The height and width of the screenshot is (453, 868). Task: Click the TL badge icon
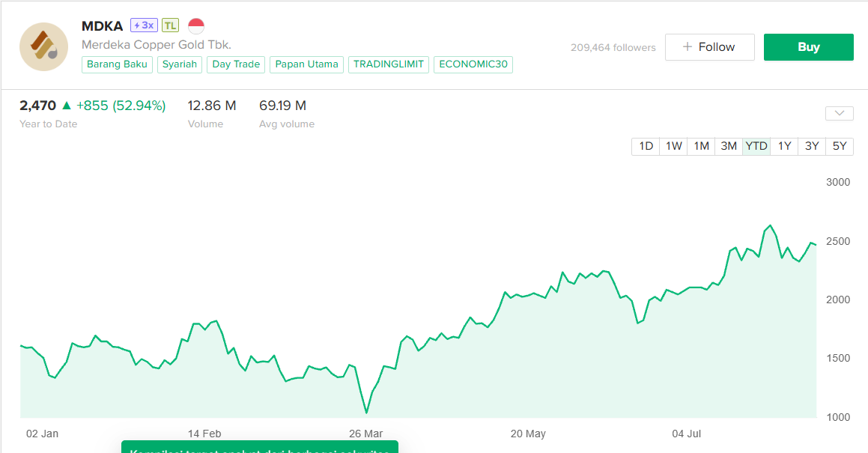(x=171, y=25)
